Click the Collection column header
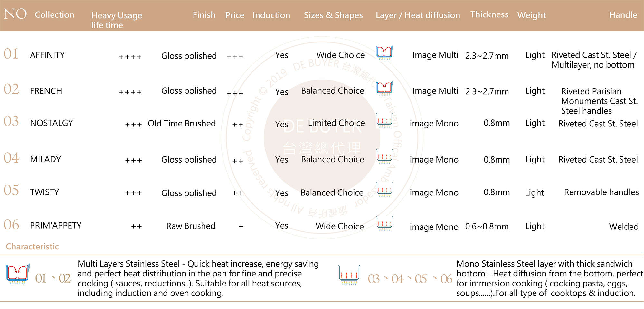This screenshot has height=309, width=644. pyautogui.click(x=54, y=15)
